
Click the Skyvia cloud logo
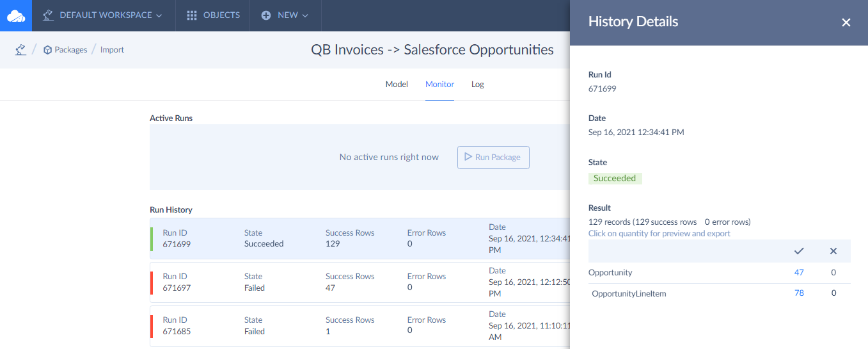(x=15, y=15)
